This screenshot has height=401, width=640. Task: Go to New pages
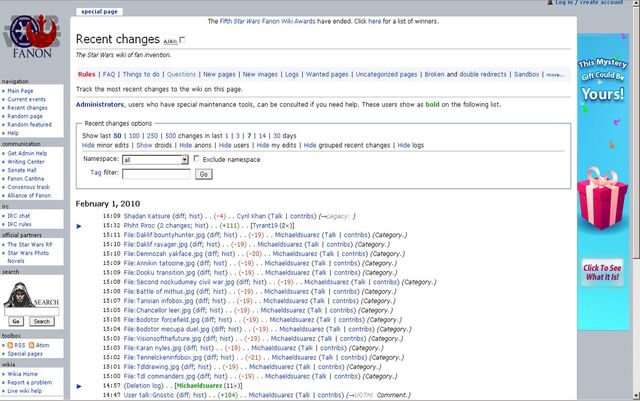(219, 74)
